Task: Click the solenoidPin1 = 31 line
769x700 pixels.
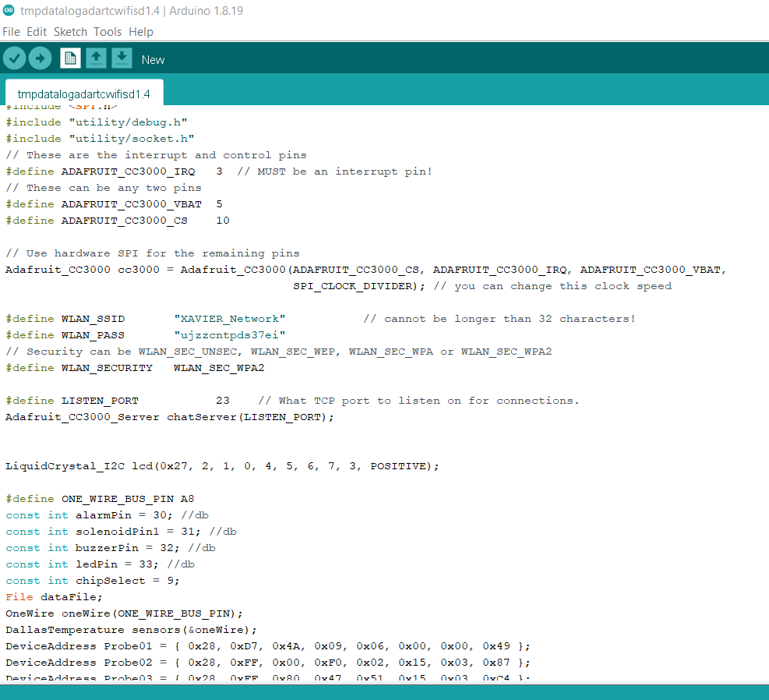Action: point(121,532)
